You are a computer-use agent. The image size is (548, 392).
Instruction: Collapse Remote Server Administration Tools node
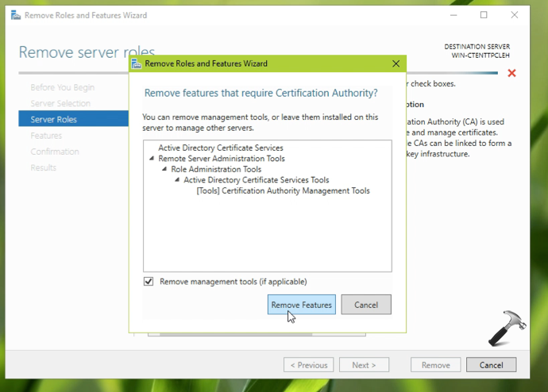click(152, 159)
